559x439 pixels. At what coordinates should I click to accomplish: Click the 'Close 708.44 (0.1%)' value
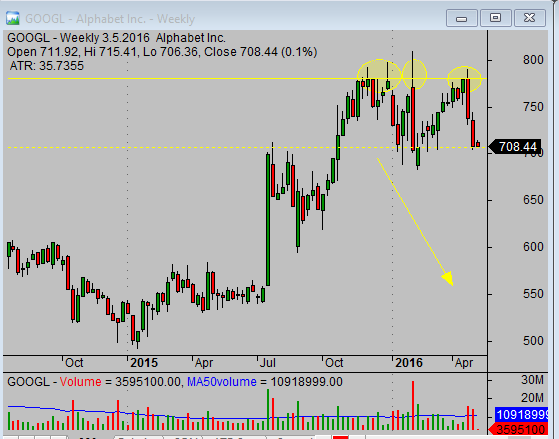pyautogui.click(x=261, y=52)
